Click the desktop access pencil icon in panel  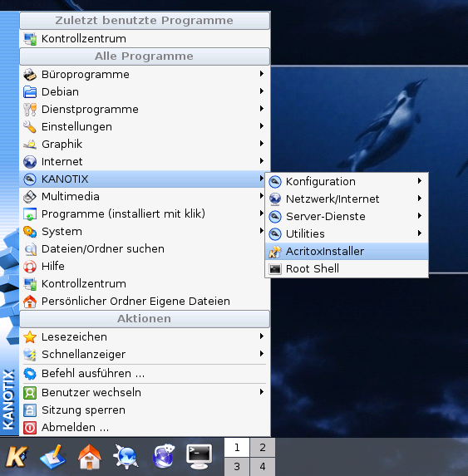point(52,457)
